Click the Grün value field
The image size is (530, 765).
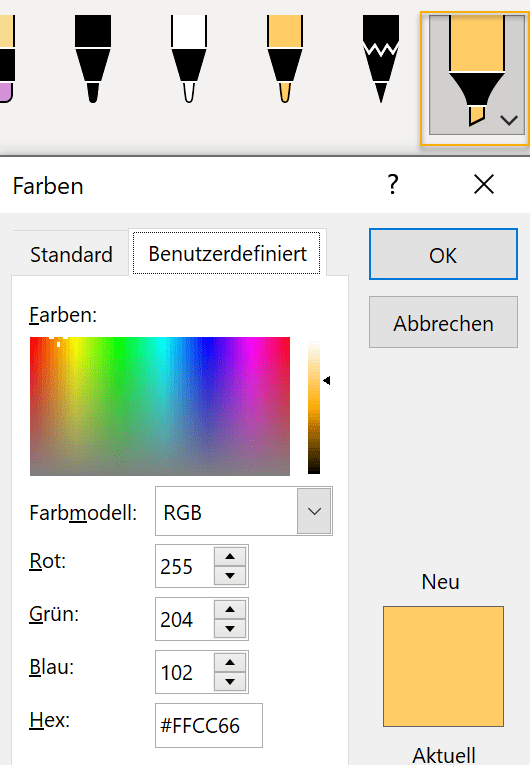coord(185,619)
